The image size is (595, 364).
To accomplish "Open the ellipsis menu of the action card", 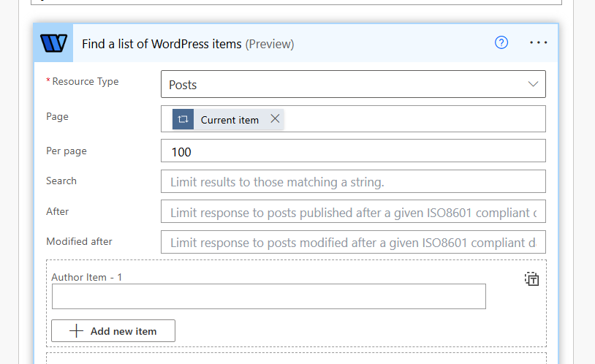I will pos(539,42).
